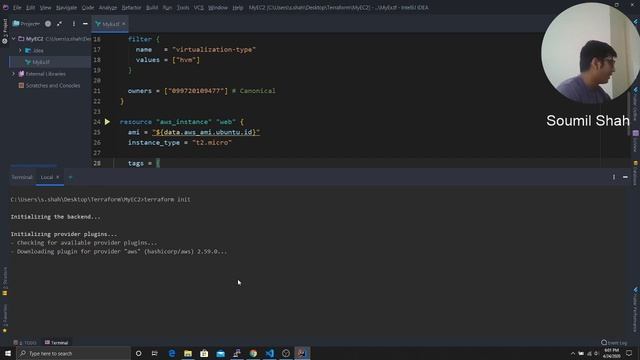Open the Project view dropdown
The height and width of the screenshot is (360, 640).
click(x=27, y=24)
